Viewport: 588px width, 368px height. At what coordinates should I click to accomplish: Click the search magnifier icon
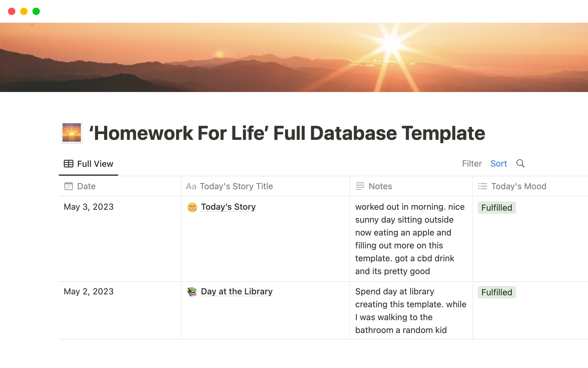[520, 163]
